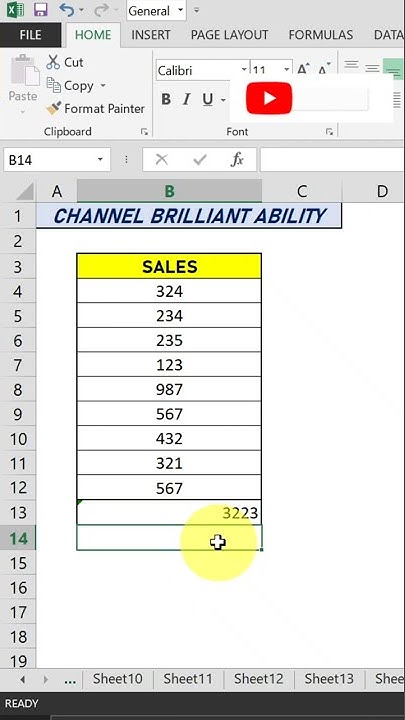Screen dimensions: 405x720
Task: Click the Copy icon in Clipboard group
Action: [53, 85]
